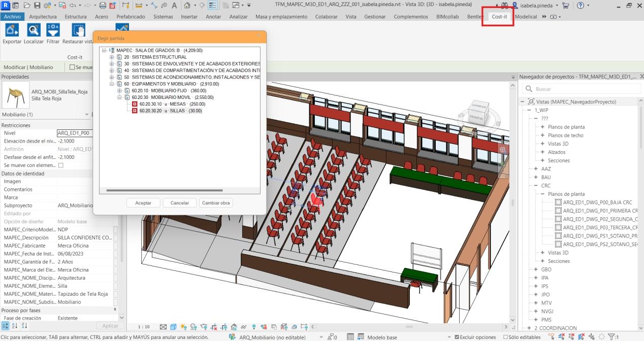Viewport: 644px width, 341px height.
Task: Click the Aceptar button
Action: tap(143, 203)
